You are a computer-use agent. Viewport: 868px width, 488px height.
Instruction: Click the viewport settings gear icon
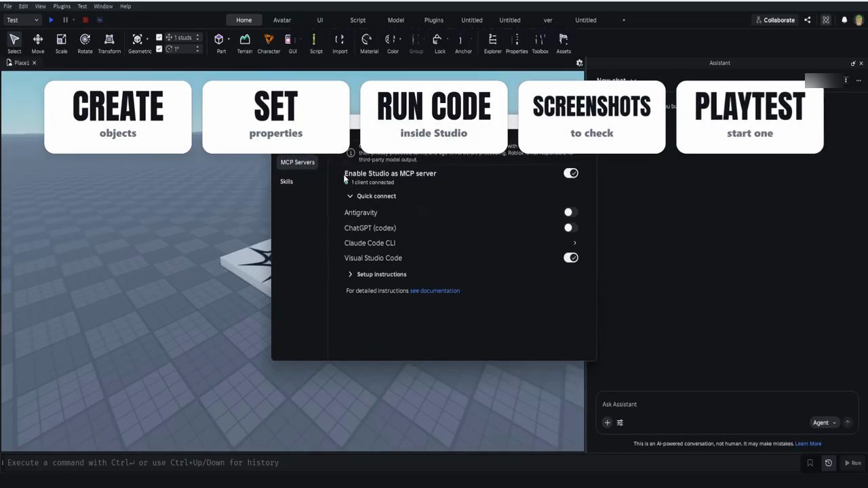click(x=579, y=62)
